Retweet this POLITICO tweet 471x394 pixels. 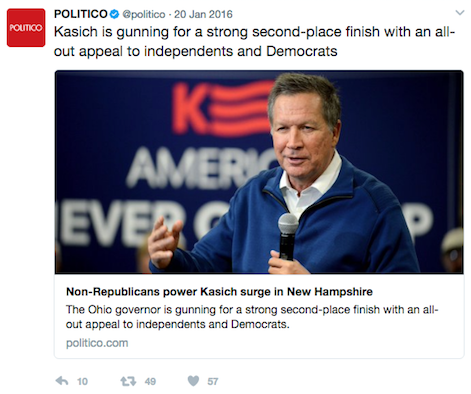128,381
